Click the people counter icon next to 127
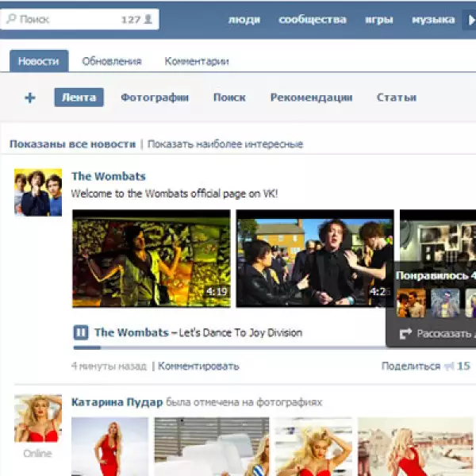 tap(148, 19)
